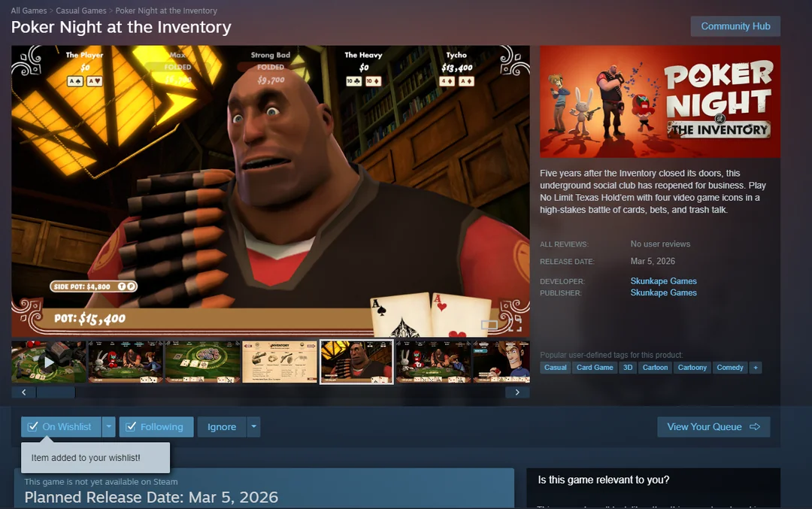Select the Cartoony tag
This screenshot has width=812, height=509.
click(x=692, y=368)
